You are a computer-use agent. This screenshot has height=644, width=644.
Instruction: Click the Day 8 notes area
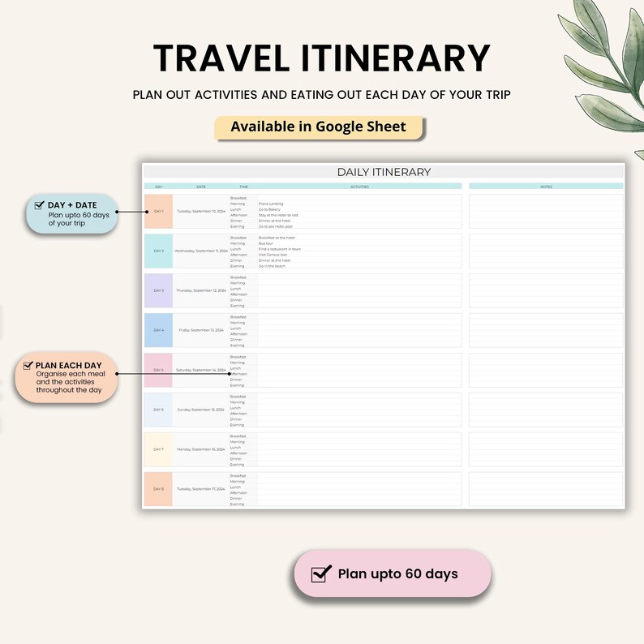(546, 489)
